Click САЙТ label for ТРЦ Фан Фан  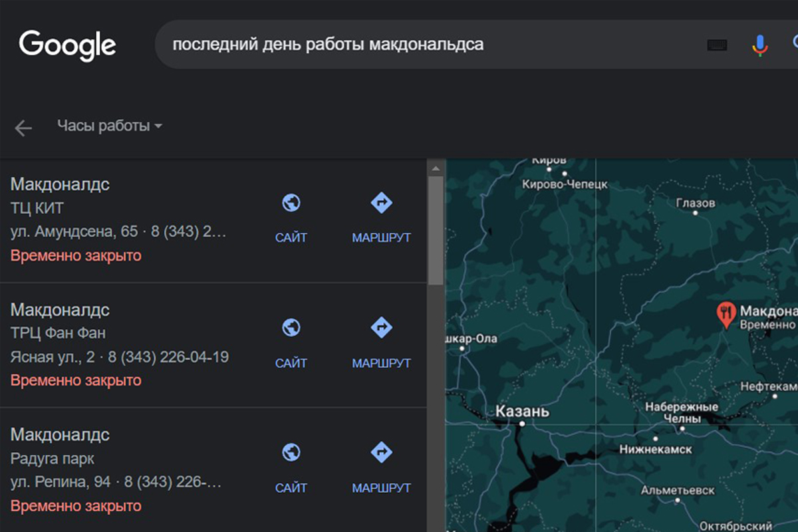click(x=291, y=363)
